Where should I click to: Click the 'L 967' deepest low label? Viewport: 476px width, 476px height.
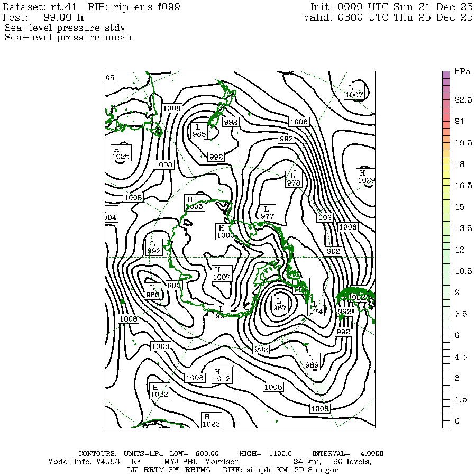pos(279,305)
